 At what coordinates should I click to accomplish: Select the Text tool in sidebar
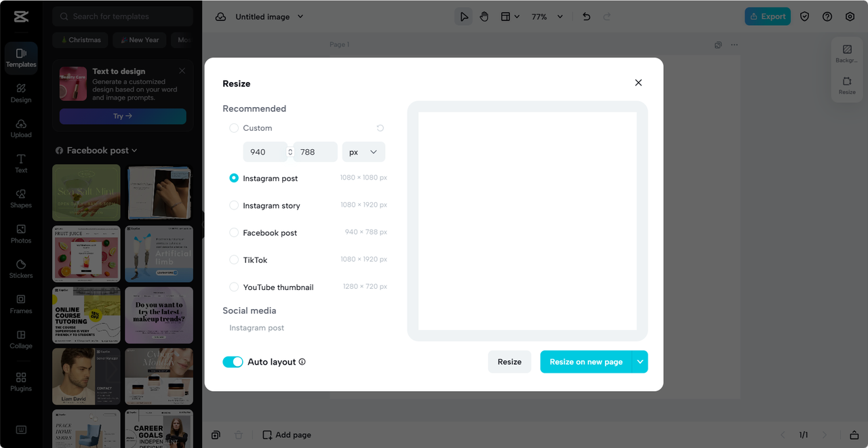click(21, 163)
